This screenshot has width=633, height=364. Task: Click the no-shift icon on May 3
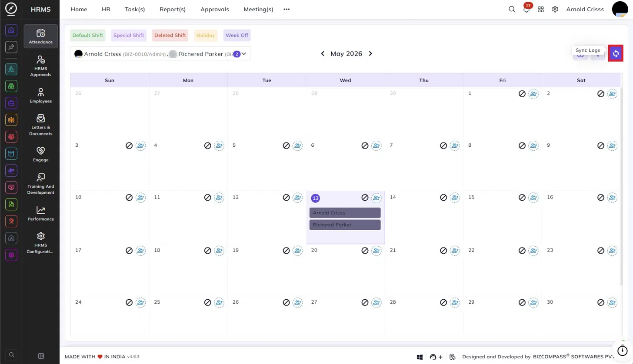[x=129, y=146]
